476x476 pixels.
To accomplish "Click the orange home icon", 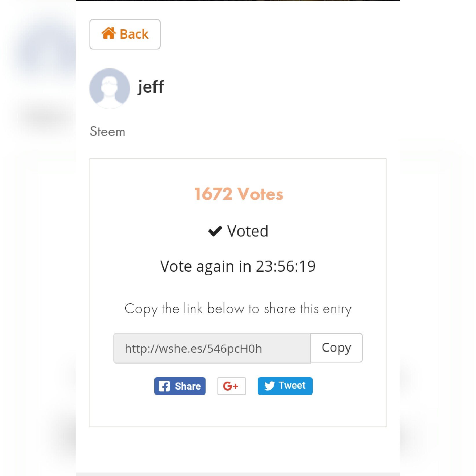I will (x=109, y=33).
